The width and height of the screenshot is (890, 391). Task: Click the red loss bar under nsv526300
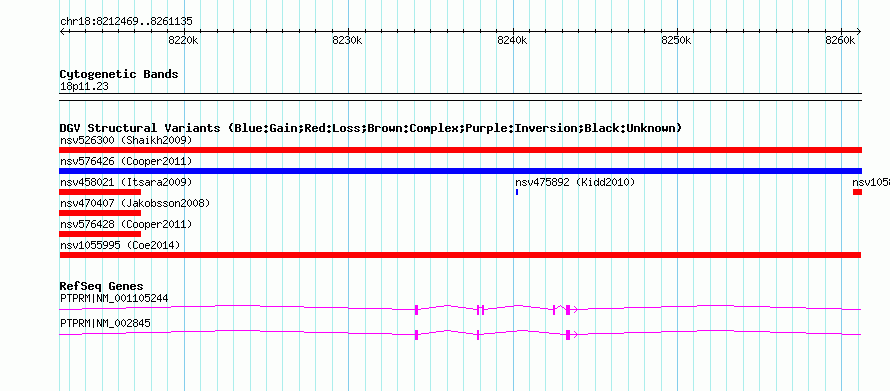460,150
